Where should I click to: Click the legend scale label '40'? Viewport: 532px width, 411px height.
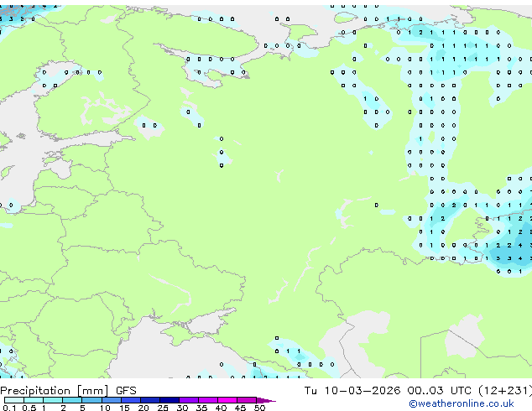pos(221,408)
